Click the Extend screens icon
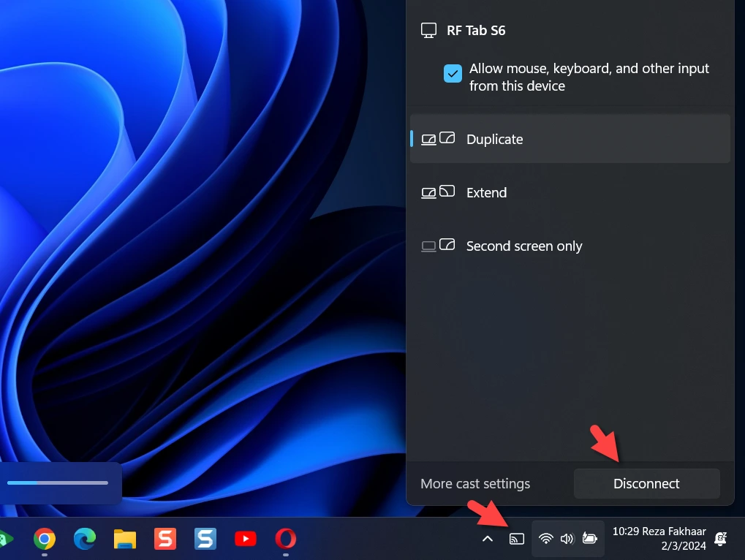 438,192
